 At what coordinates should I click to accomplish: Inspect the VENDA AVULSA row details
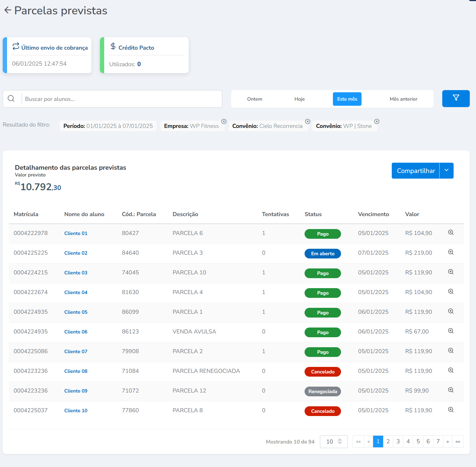click(451, 331)
